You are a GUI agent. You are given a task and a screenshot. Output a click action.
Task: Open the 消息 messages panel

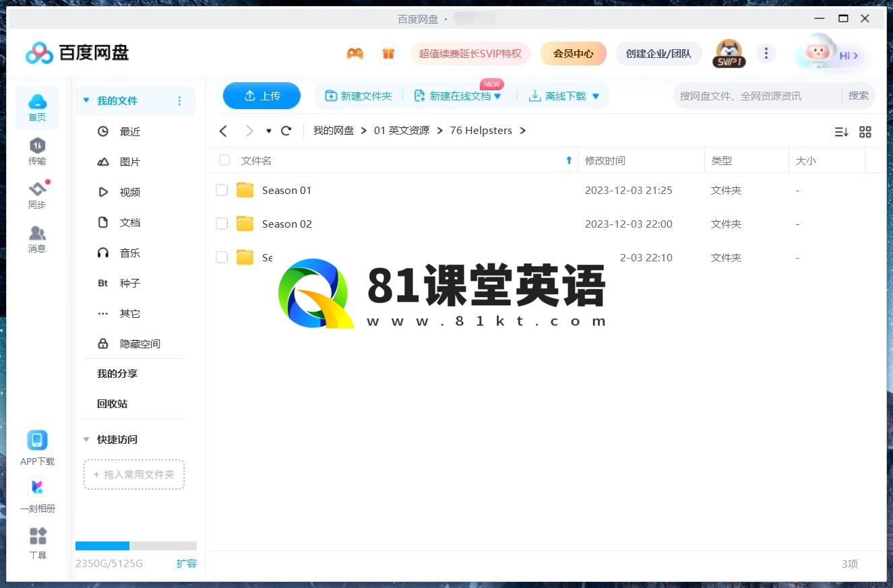pos(37,239)
